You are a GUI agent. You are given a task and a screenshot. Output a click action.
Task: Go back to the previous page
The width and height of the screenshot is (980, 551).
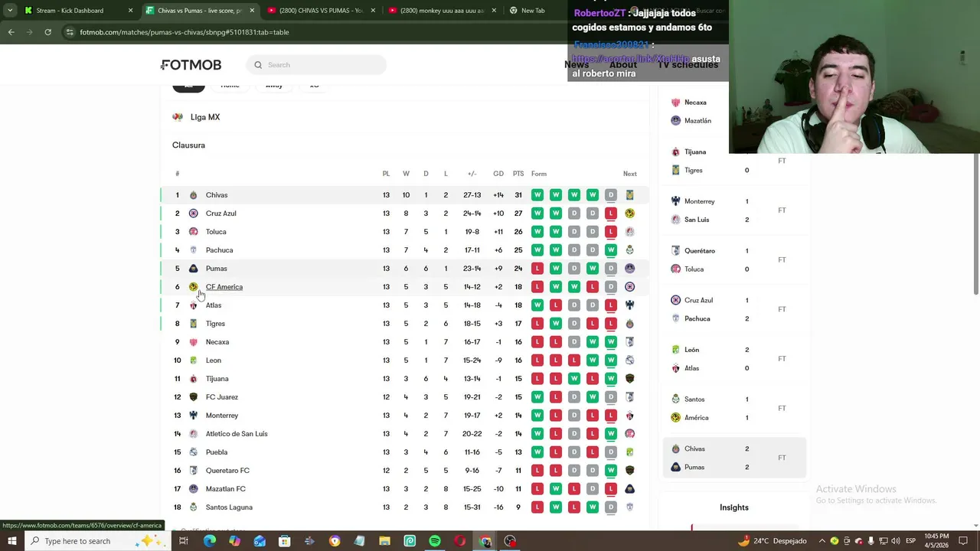click(x=11, y=32)
